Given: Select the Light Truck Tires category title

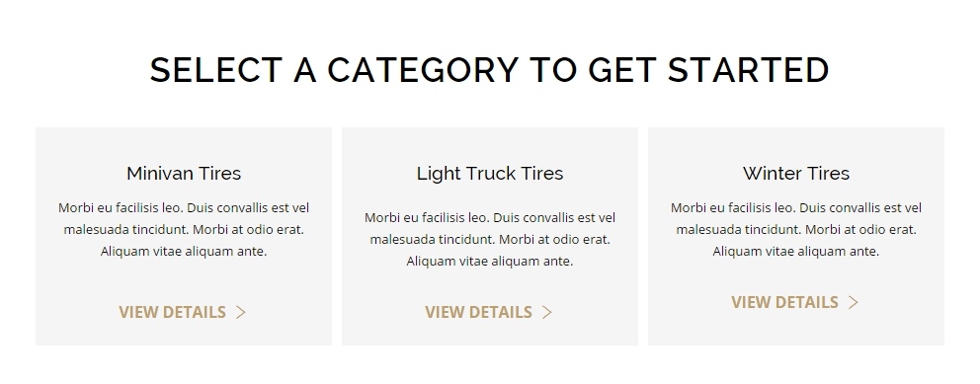Looking at the screenshot, I should click(x=490, y=173).
